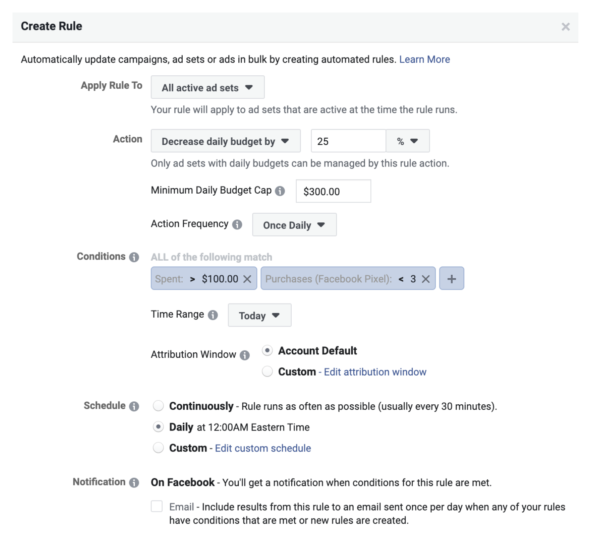Remove the Purchases (Facebook Pixel) condition
This screenshot has width=600, height=543.
pos(426,279)
